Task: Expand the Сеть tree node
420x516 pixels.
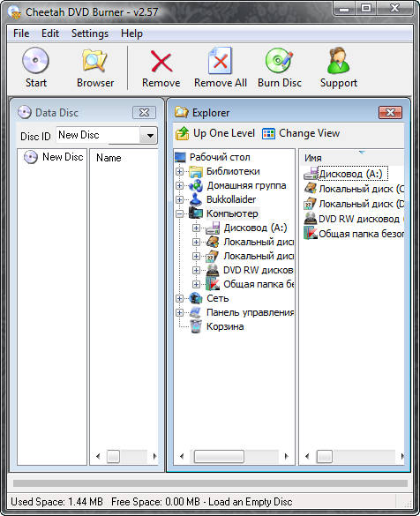Action: coord(179,298)
